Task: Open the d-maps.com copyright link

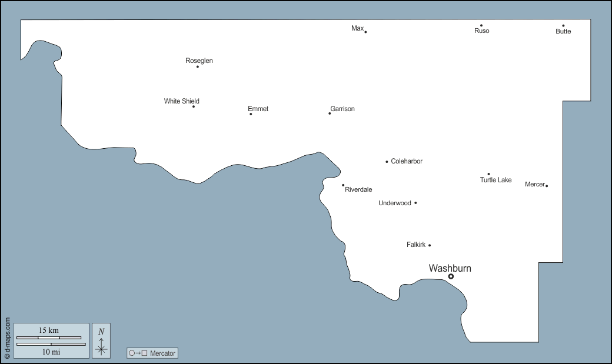Action: (x=7, y=338)
